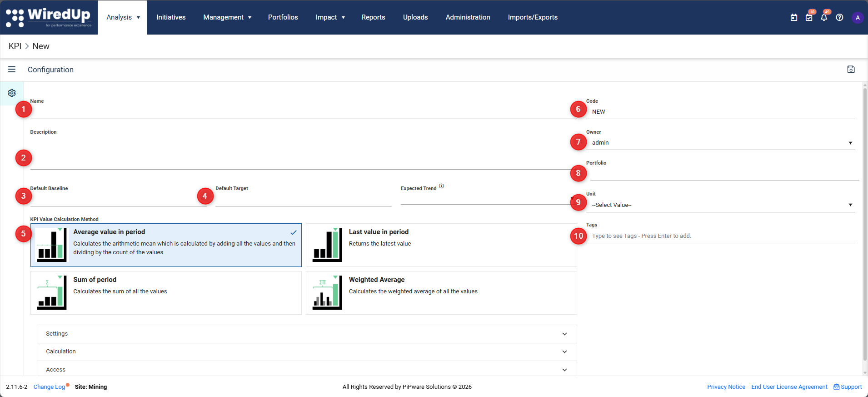Click KPI in the breadcrumb
The height and width of the screenshot is (397, 868).
pos(15,46)
